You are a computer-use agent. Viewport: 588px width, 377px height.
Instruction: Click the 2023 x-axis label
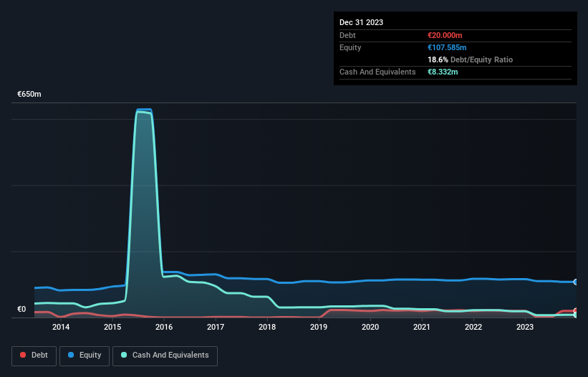pyautogui.click(x=525, y=327)
